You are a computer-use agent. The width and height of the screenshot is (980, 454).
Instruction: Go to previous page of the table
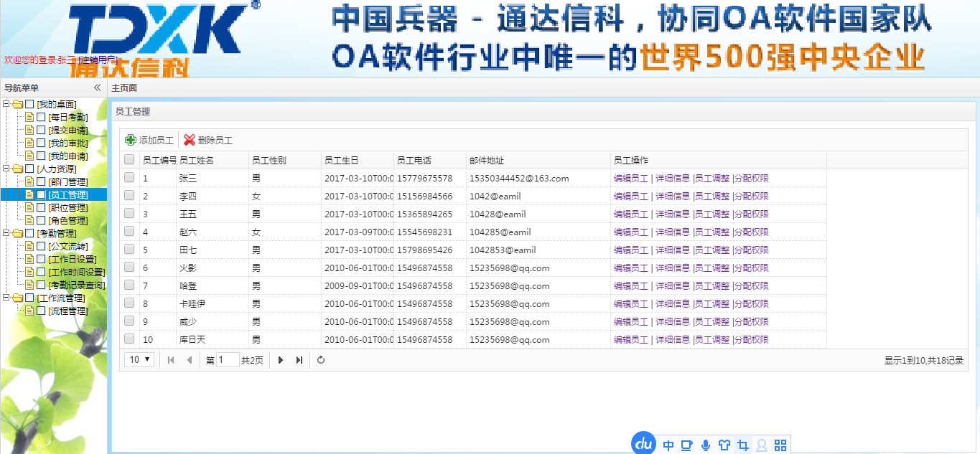tap(189, 360)
